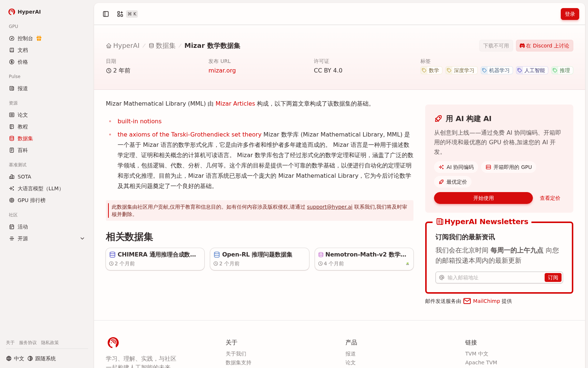
Task: Click the MailChimp envelope icon
Action: point(467,301)
